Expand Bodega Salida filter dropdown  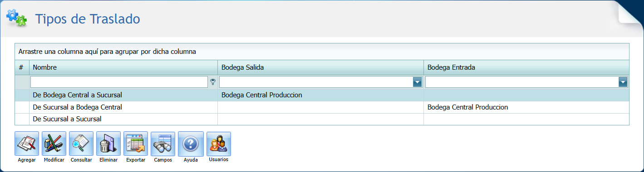tap(417, 82)
